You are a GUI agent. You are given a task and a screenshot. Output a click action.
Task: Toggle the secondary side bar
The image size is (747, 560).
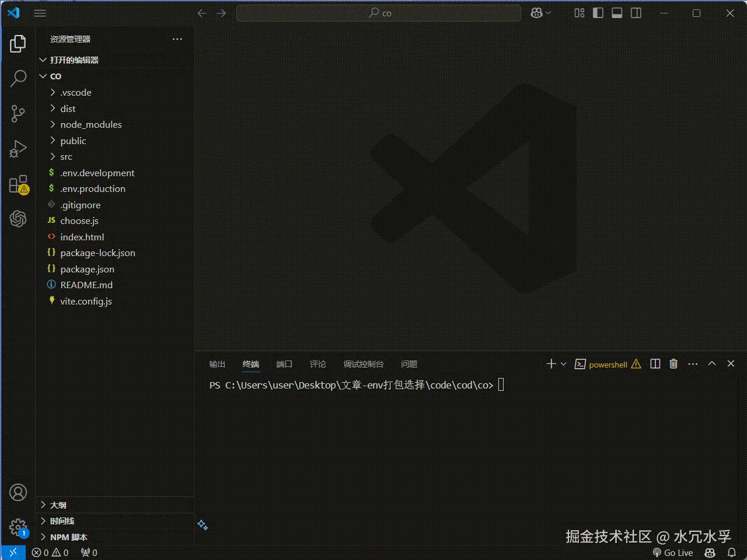click(x=636, y=13)
